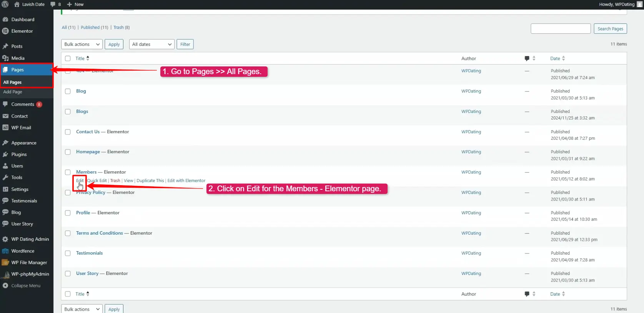The width and height of the screenshot is (644, 313).
Task: Open the Plugins menu icon
Action: click(x=5, y=154)
